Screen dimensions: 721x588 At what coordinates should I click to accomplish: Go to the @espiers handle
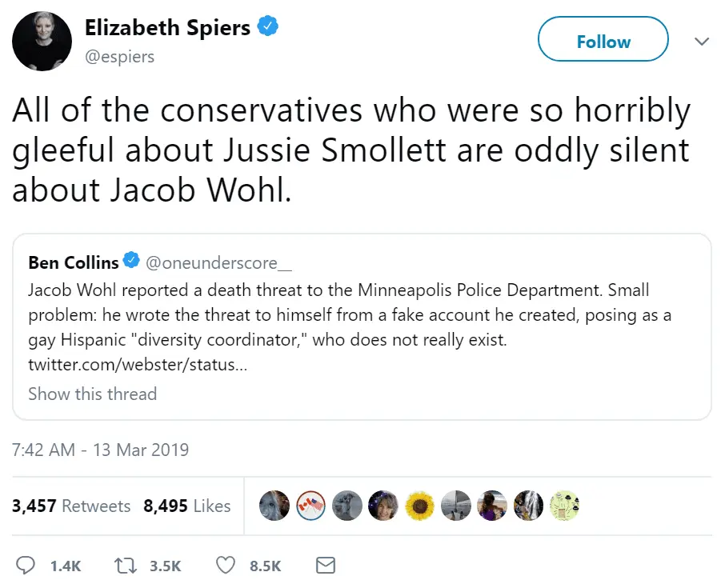(x=120, y=57)
